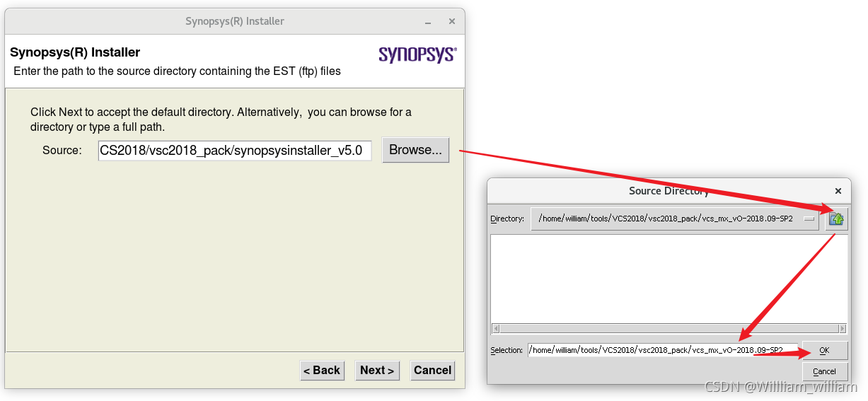Confirm with OK in Source Directory dialog
The height and width of the screenshot is (401, 868).
tap(824, 350)
